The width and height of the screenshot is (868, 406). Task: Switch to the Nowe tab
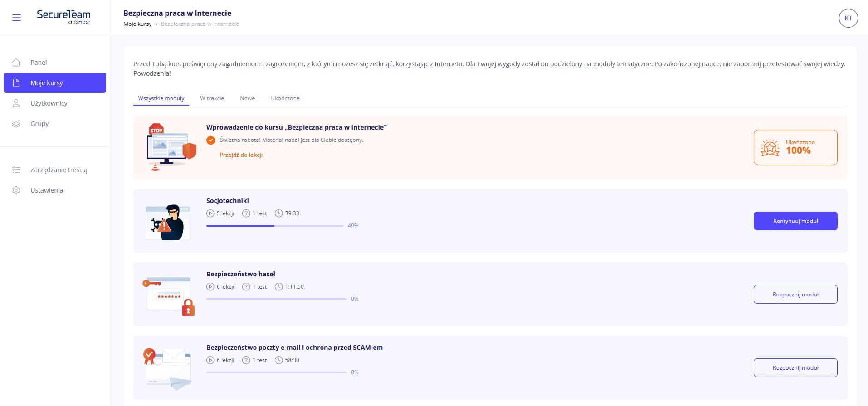point(247,98)
